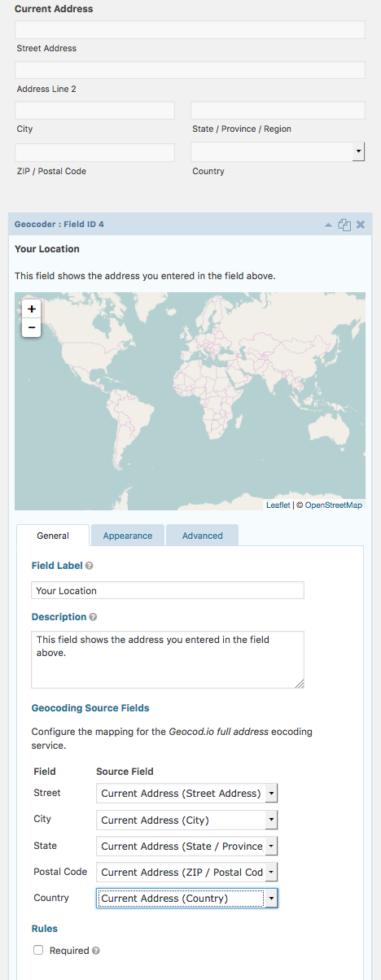
Task: Open the Leaflet attribution link
Action: coord(278,505)
